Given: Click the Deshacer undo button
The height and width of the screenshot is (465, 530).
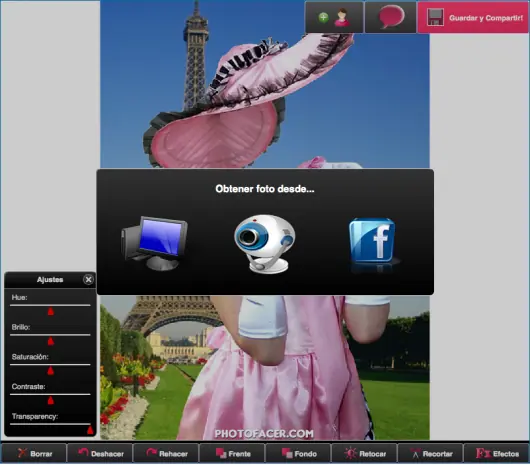Looking at the screenshot, I should click(100, 453).
